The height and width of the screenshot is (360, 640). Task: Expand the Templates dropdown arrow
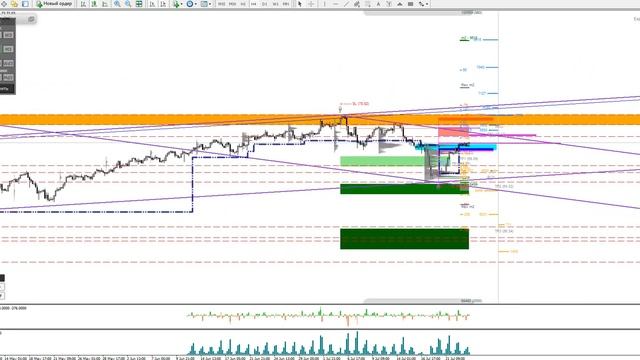(x=210, y=4)
